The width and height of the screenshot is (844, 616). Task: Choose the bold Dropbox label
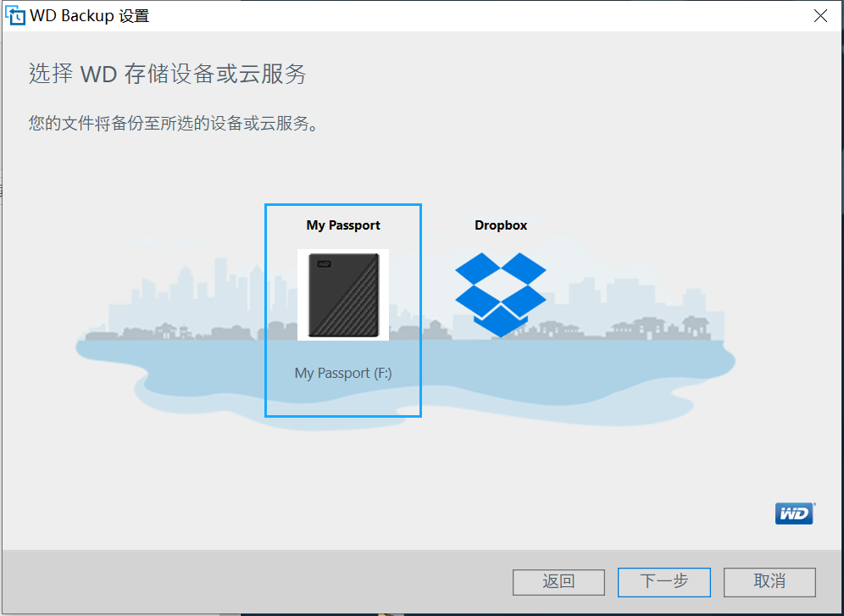[x=501, y=225]
